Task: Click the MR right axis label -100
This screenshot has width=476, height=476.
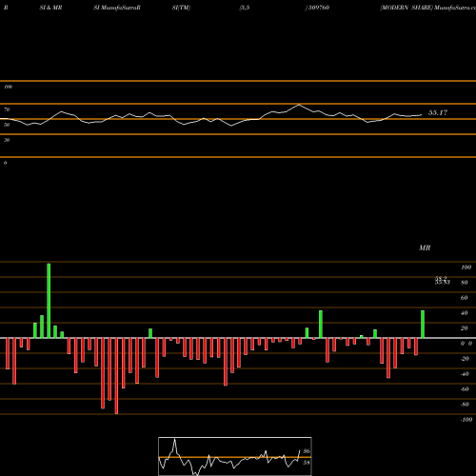Action: coord(466,420)
